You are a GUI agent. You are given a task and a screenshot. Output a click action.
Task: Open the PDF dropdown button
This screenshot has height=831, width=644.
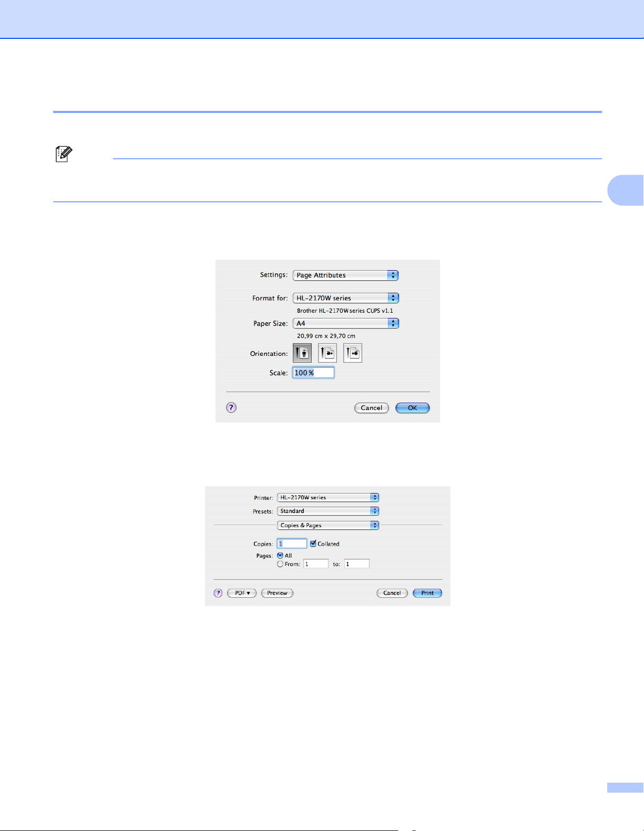(x=242, y=593)
